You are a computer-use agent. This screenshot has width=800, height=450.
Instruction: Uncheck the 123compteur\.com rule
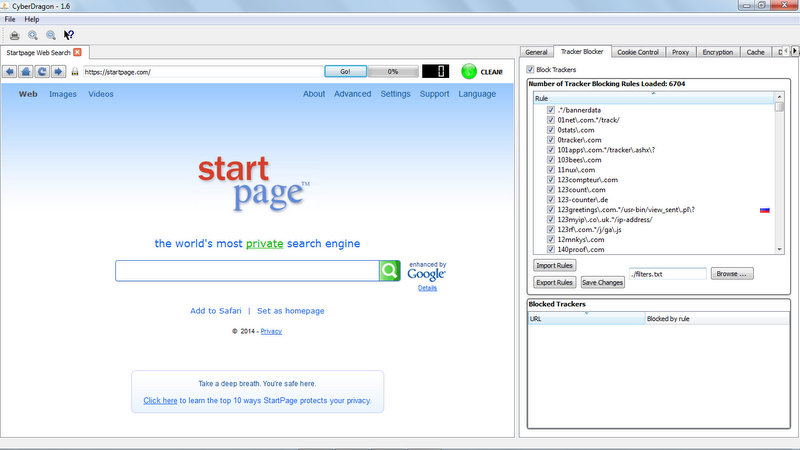click(551, 180)
